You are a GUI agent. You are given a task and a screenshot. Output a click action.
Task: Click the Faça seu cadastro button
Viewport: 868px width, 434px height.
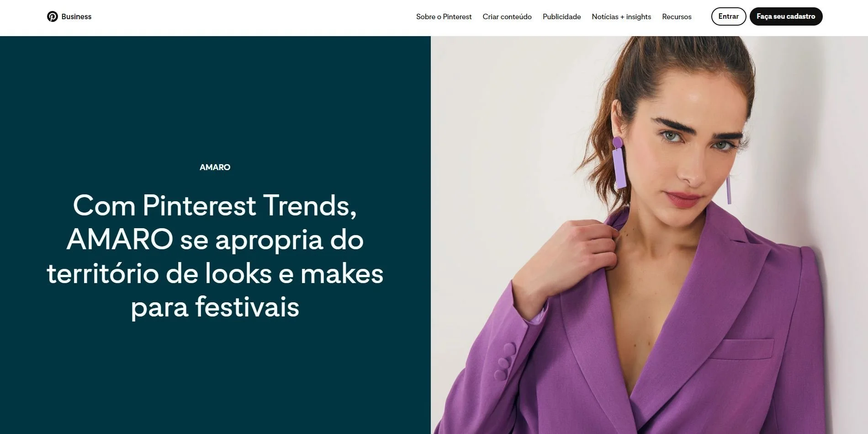coord(786,16)
